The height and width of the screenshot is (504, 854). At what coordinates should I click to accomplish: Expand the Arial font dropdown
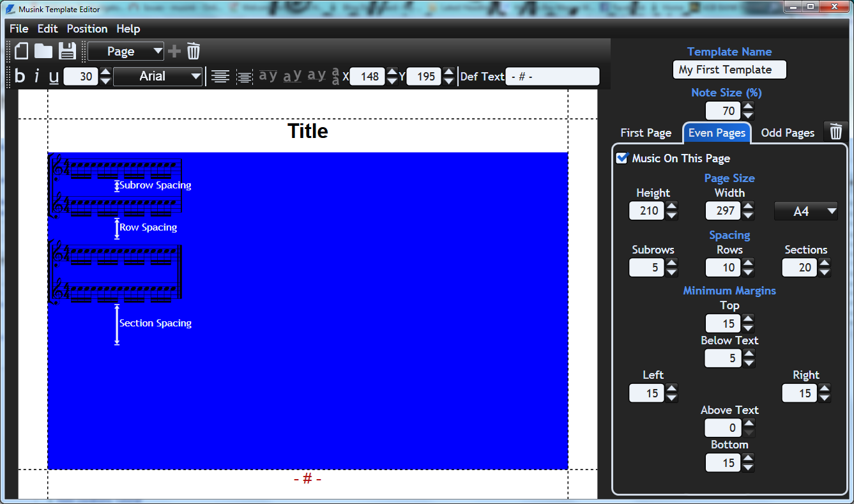pyautogui.click(x=158, y=77)
